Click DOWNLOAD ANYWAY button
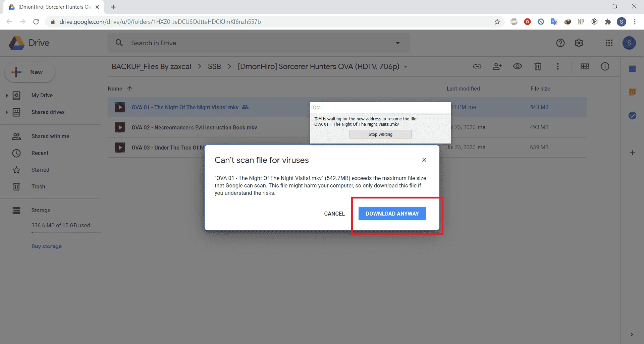The height and width of the screenshot is (344, 644). (392, 214)
